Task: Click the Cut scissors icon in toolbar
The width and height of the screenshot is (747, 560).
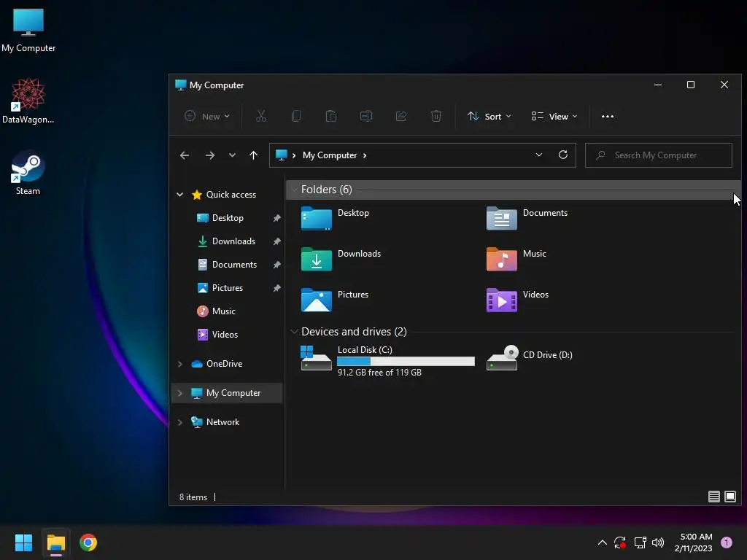Action: pyautogui.click(x=261, y=116)
